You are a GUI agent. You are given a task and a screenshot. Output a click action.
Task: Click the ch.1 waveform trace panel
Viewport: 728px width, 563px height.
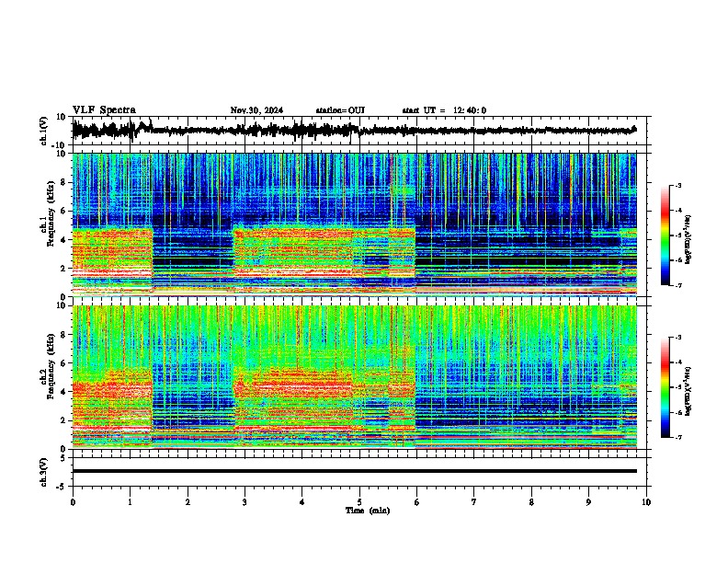[361, 131]
